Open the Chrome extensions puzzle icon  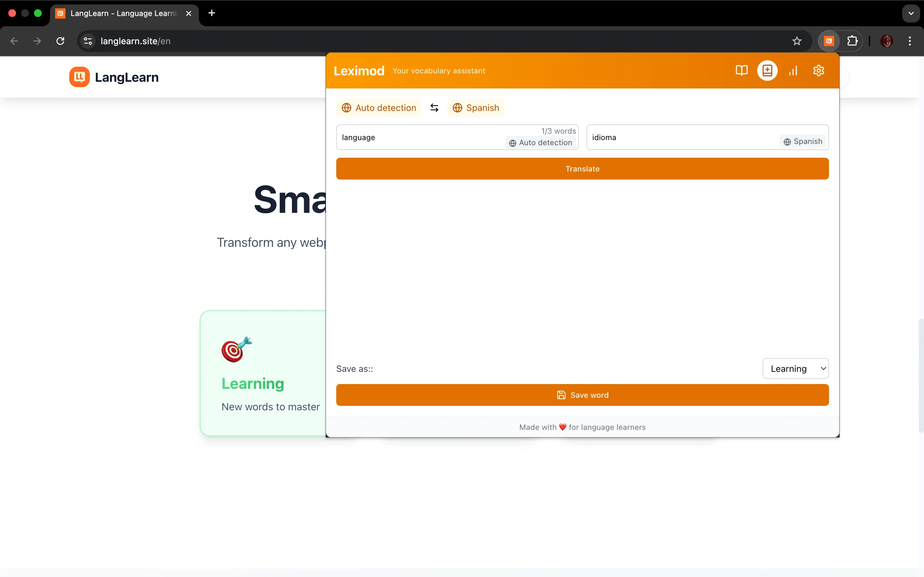(852, 41)
